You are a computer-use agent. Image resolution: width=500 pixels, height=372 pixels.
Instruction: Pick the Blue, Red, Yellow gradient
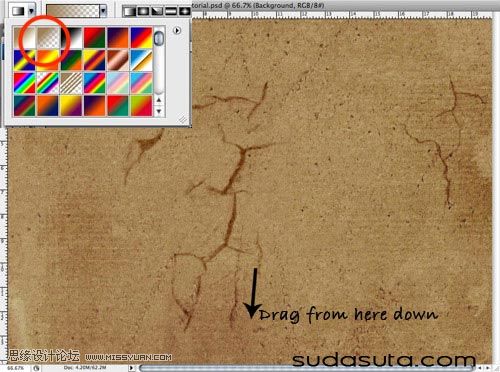(141, 37)
